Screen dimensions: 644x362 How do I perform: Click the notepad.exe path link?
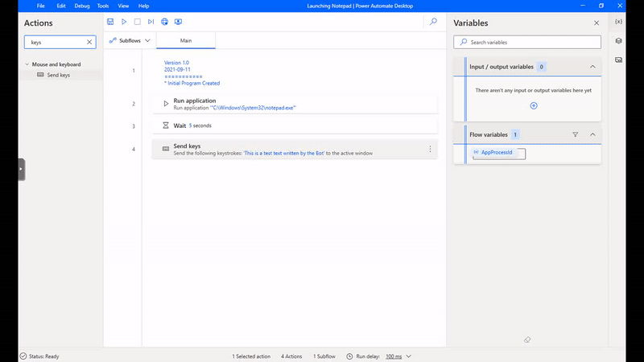coord(253,108)
